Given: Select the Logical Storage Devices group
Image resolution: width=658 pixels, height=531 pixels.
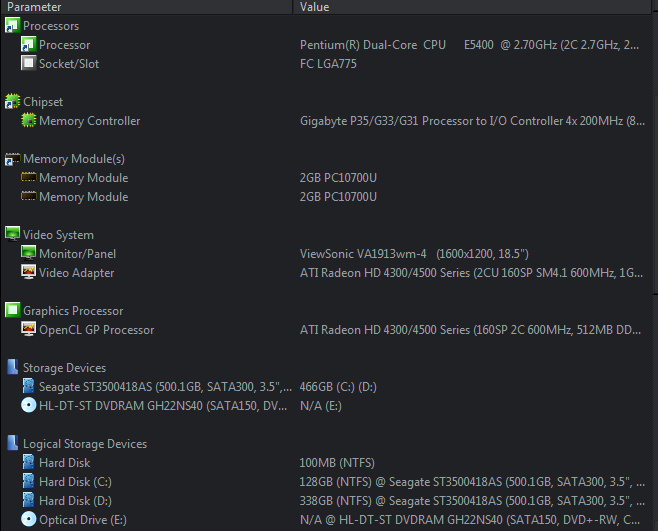Looking at the screenshot, I should point(327,444).
